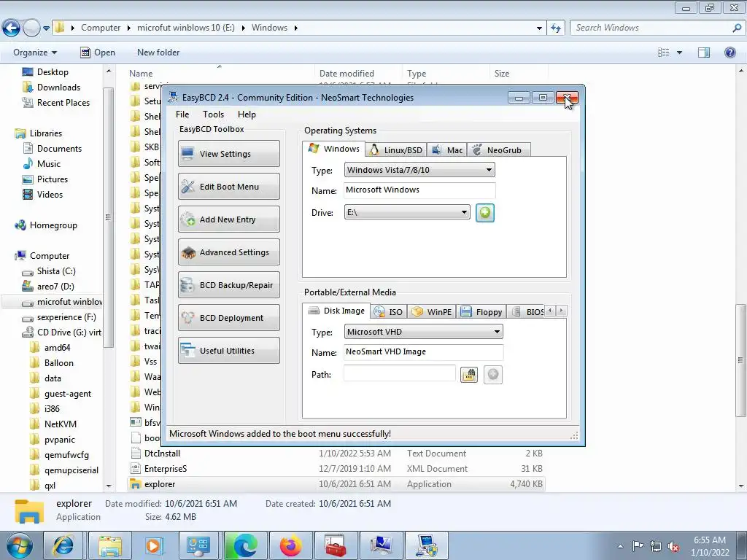Select Music library in navigation pane
The height and width of the screenshot is (560, 747).
click(x=49, y=164)
